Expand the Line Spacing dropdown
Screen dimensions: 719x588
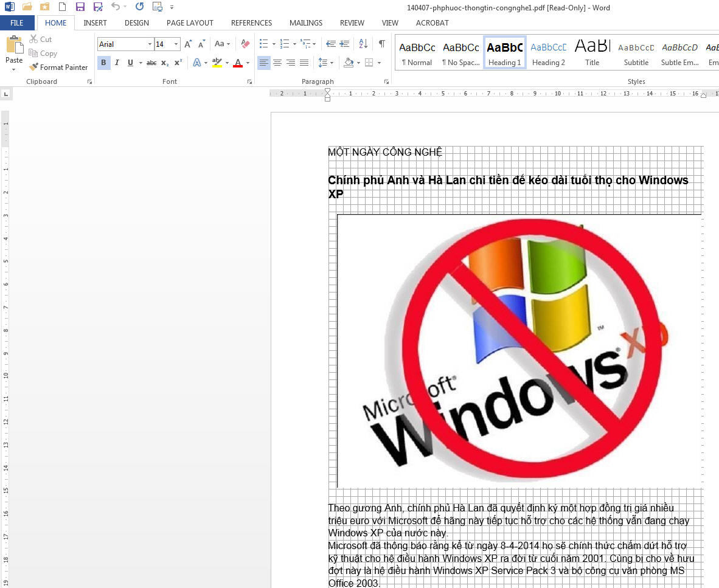tap(331, 63)
